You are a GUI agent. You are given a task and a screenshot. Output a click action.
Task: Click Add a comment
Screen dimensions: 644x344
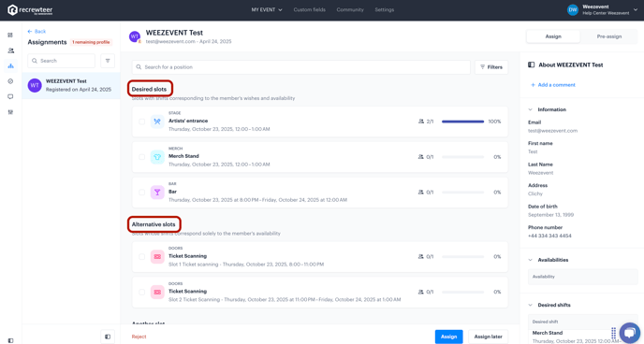point(553,85)
